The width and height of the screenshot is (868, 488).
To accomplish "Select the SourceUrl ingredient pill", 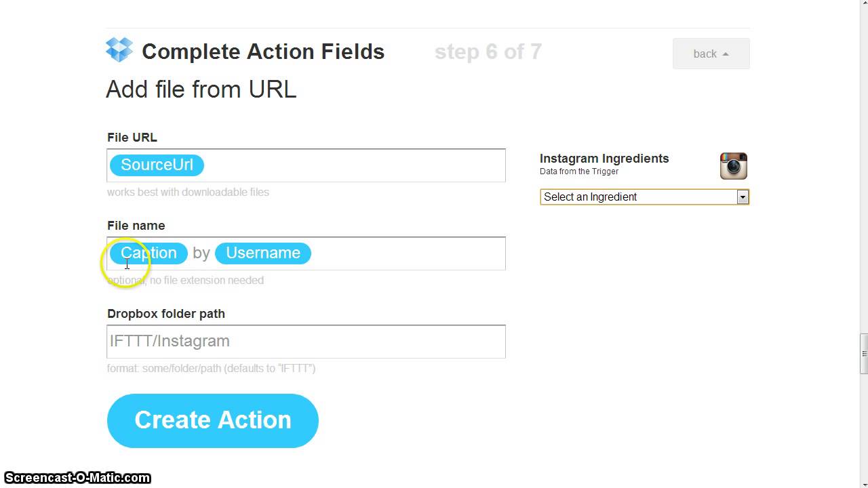I will (157, 165).
